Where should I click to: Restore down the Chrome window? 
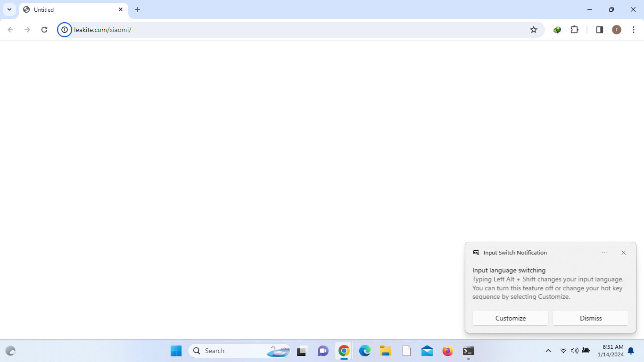click(611, 9)
